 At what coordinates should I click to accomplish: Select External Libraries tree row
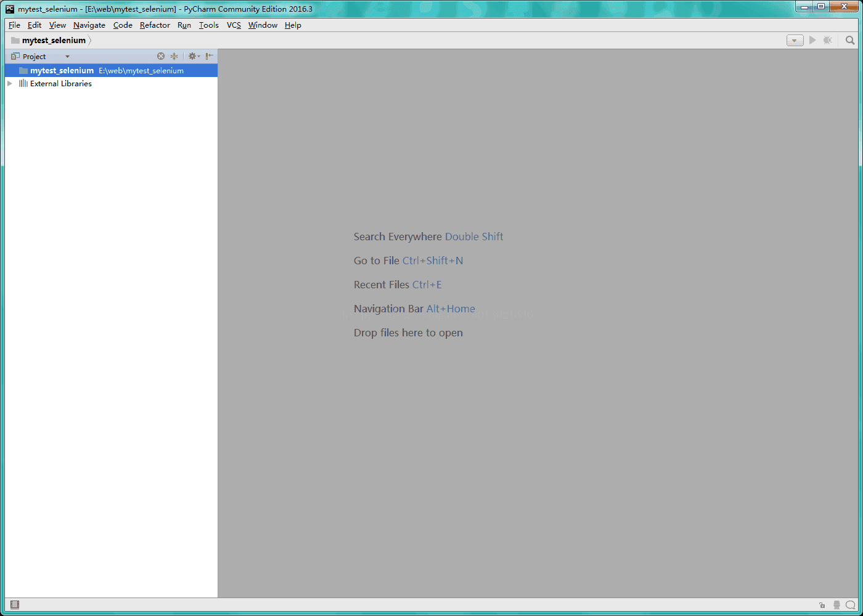[111, 84]
